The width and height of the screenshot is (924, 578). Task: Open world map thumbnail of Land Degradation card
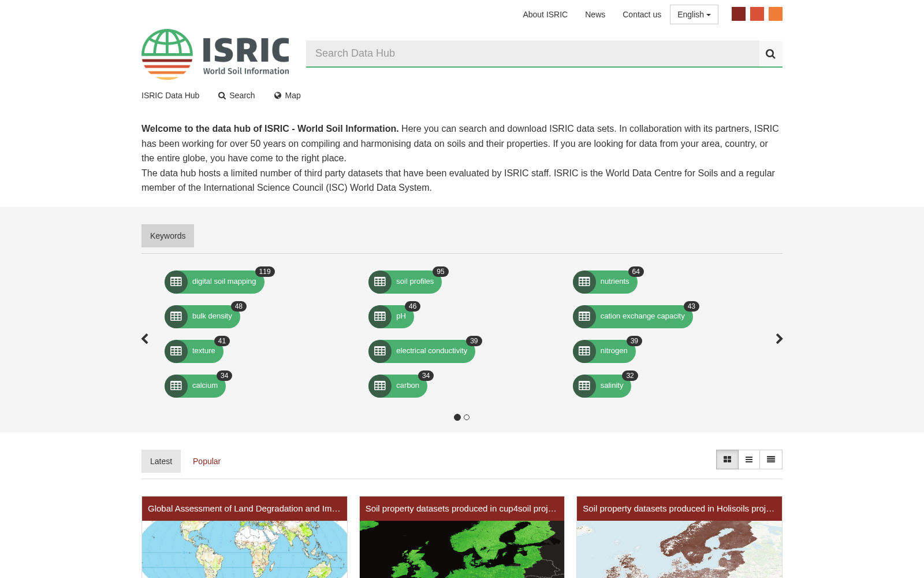[x=244, y=549]
